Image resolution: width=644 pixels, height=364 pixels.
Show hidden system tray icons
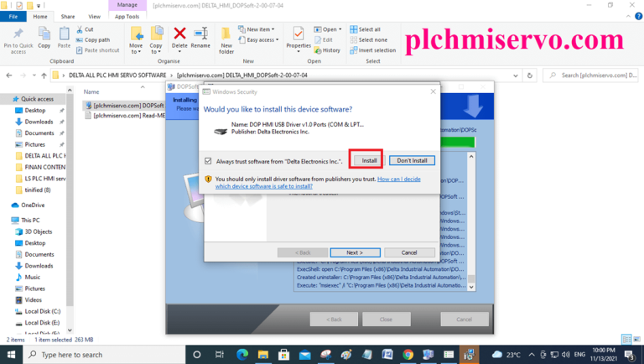(x=532, y=355)
